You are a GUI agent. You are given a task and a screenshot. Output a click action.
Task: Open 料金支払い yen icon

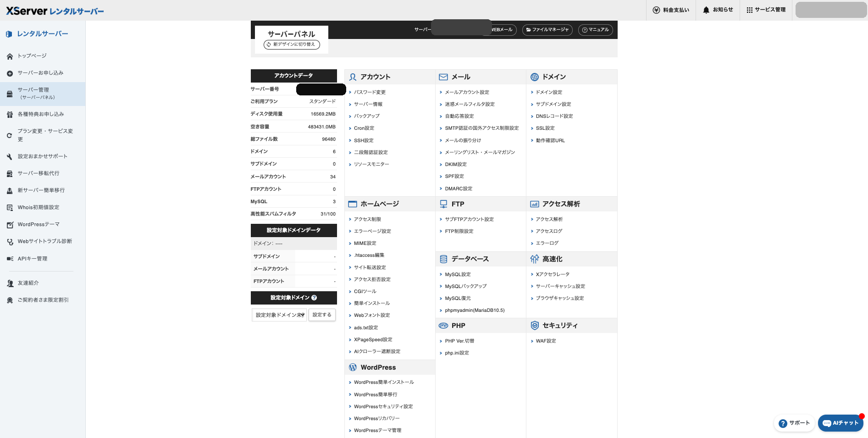click(x=656, y=10)
